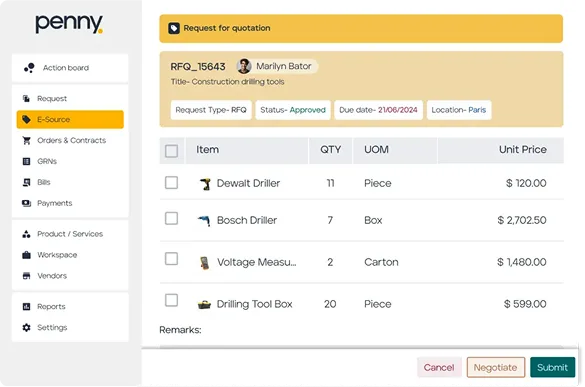Open Workspace from the sidebar
This screenshot has width=585, height=387.
pyautogui.click(x=70, y=255)
